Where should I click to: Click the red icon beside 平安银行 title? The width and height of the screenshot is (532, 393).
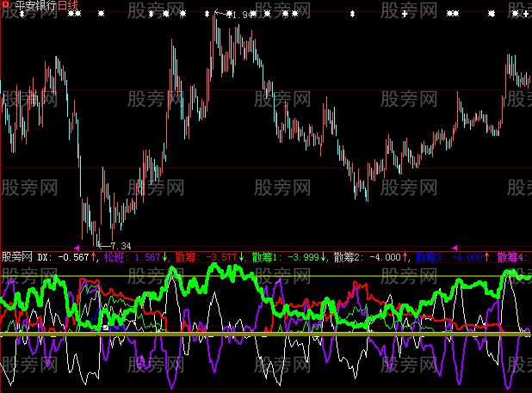click(x=5, y=5)
